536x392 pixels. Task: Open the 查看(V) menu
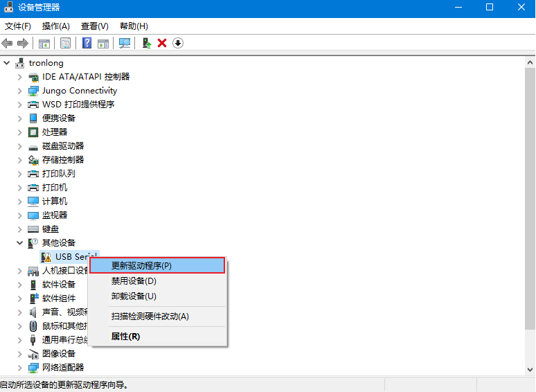coord(95,26)
